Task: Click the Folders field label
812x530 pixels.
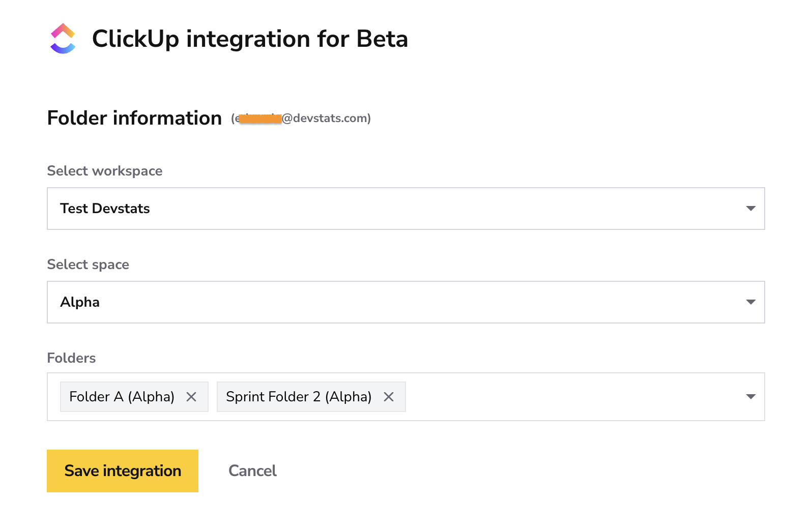Action: pyautogui.click(x=71, y=358)
